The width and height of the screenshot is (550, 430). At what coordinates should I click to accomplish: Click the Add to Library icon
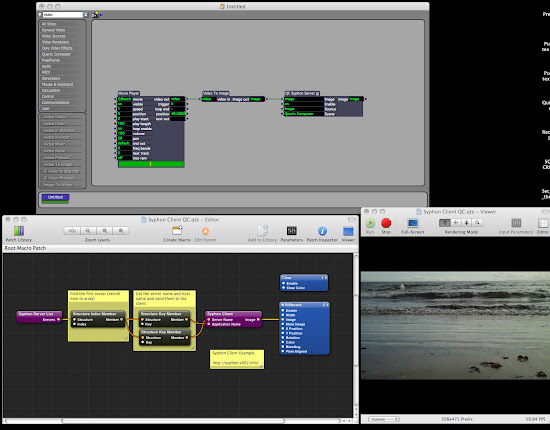pyautogui.click(x=262, y=230)
